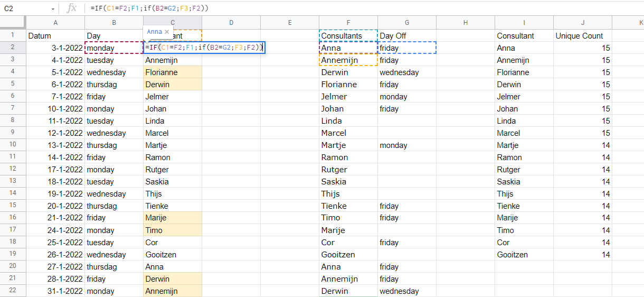Click date cell 13-1-2022

[55, 145]
